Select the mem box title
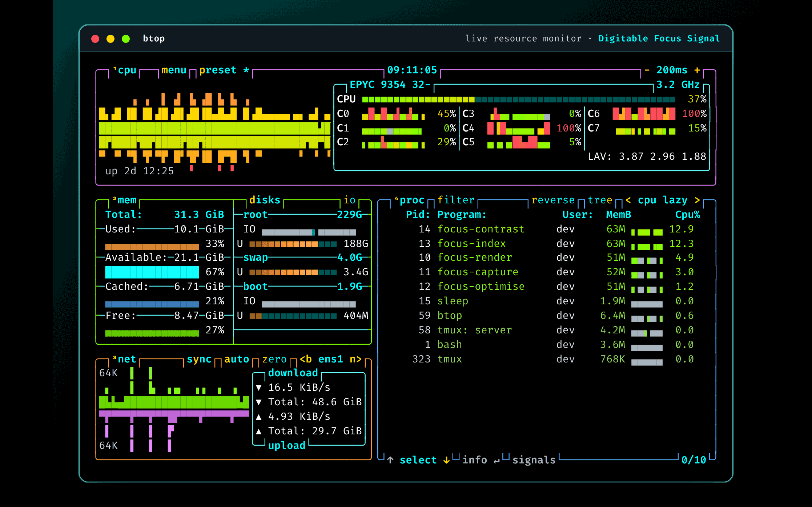 point(125,200)
